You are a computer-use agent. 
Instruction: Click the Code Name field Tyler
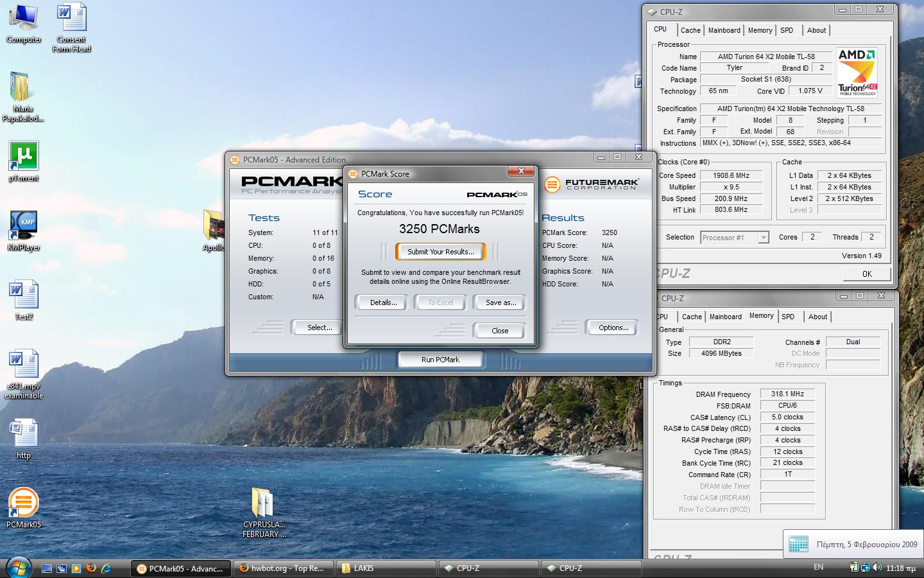coord(734,67)
